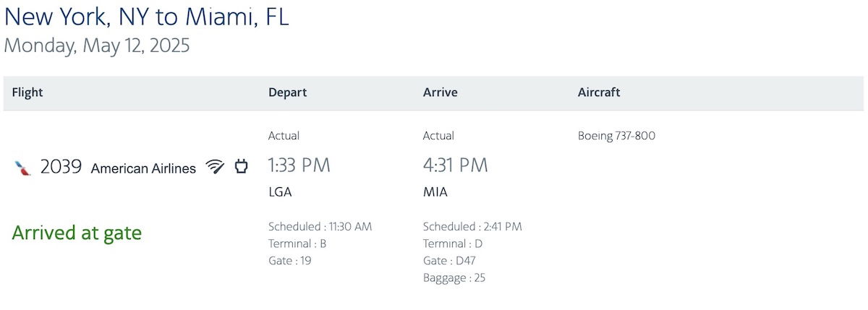Select the 1:33 PM actual departure time

coord(299,165)
